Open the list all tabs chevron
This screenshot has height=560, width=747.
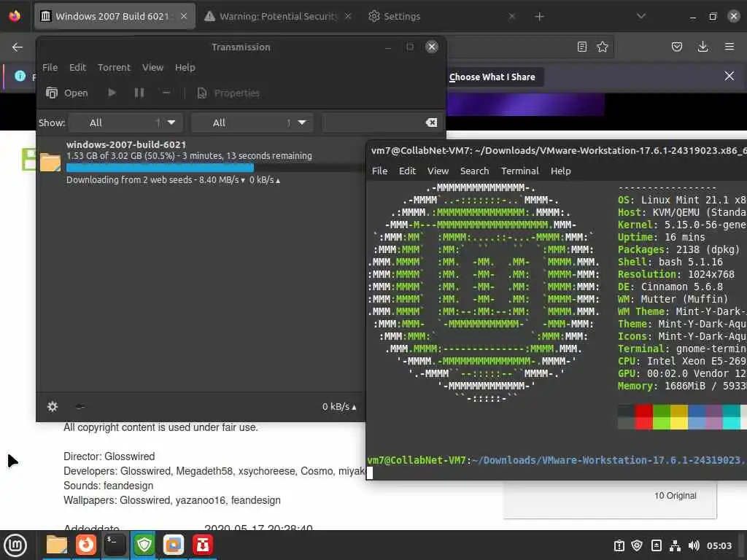tap(641, 16)
